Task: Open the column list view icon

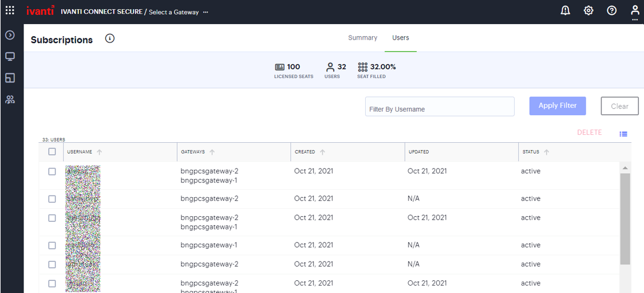Action: point(623,134)
